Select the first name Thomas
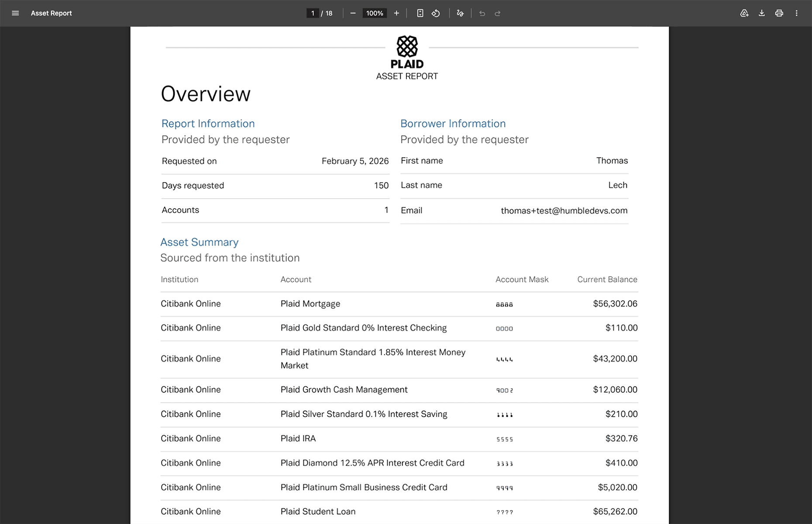The image size is (812, 524). coord(612,161)
